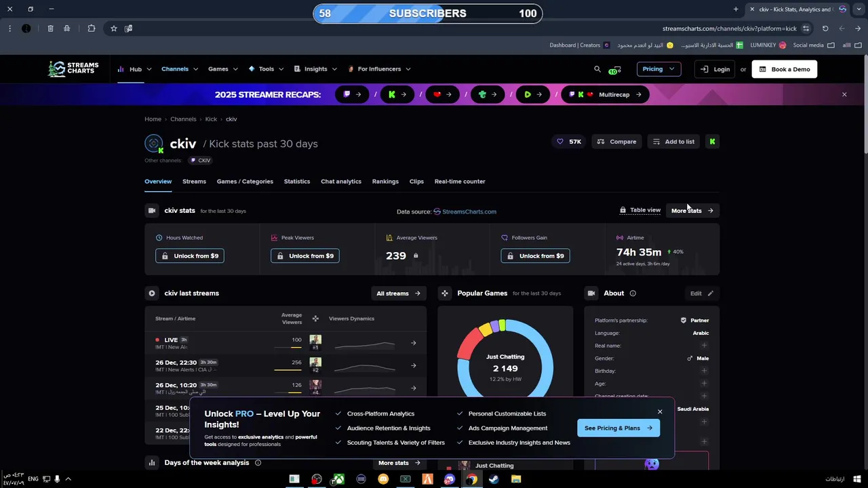This screenshot has height=488, width=868.
Task: Open All streams list
Action: pyautogui.click(x=399, y=293)
